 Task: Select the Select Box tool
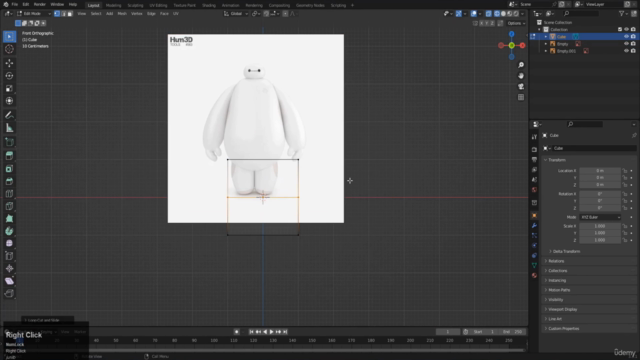pos(9,37)
